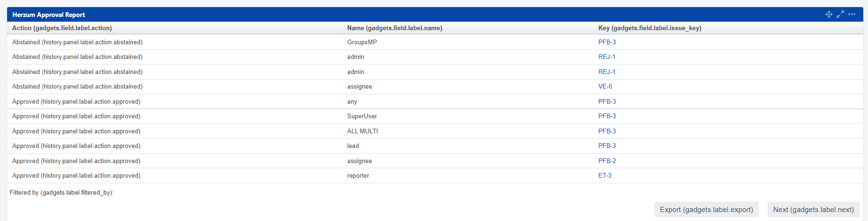868x221 pixels.
Task: Open PFB-3 link in the lead row
Action: point(607,146)
